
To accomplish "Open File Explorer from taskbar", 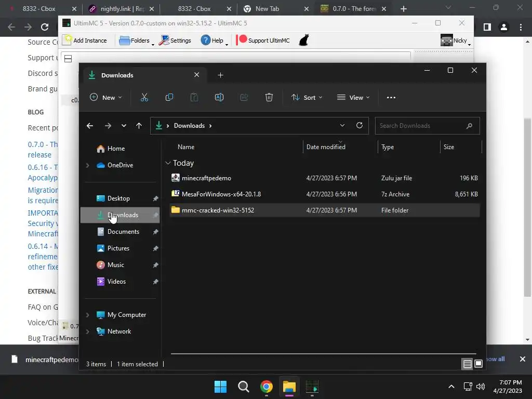I will click(x=289, y=387).
